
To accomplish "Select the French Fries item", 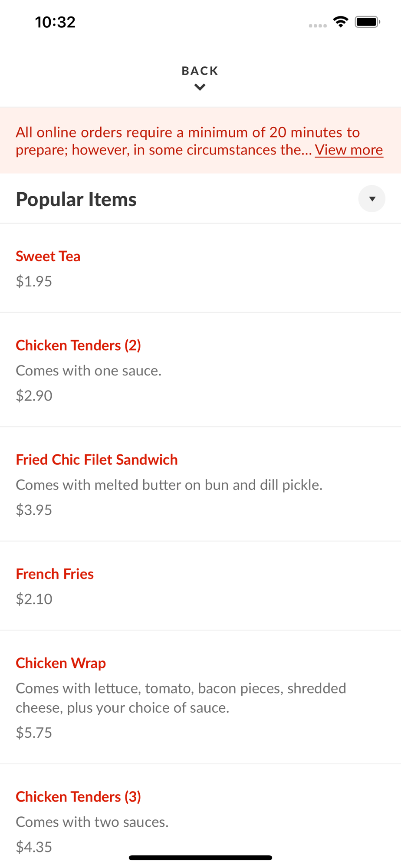I will click(x=55, y=574).
